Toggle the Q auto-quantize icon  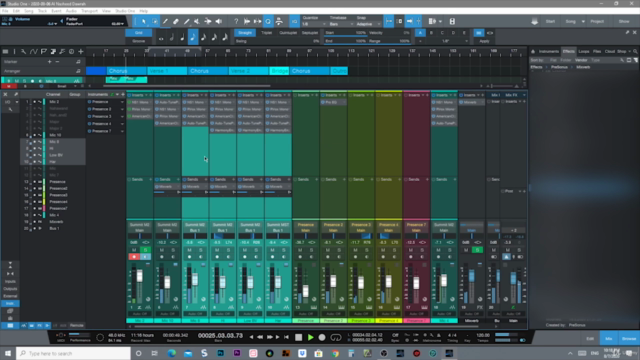point(268,21)
